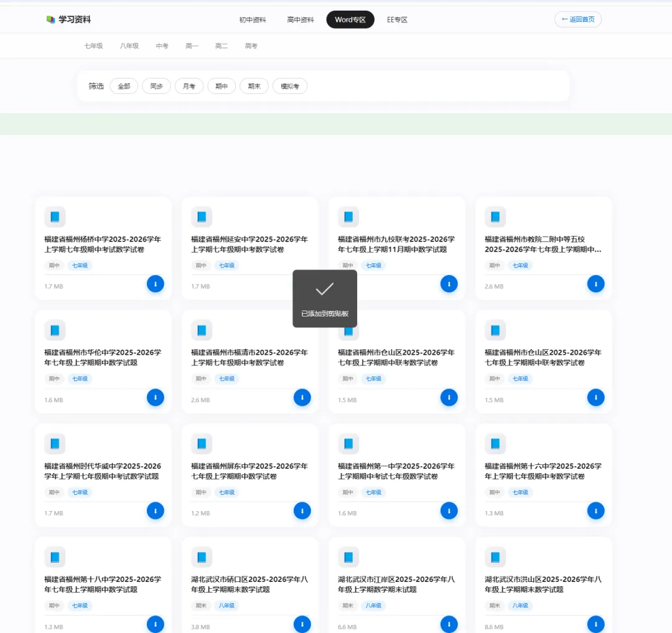Click the 筛选 label

(x=96, y=86)
